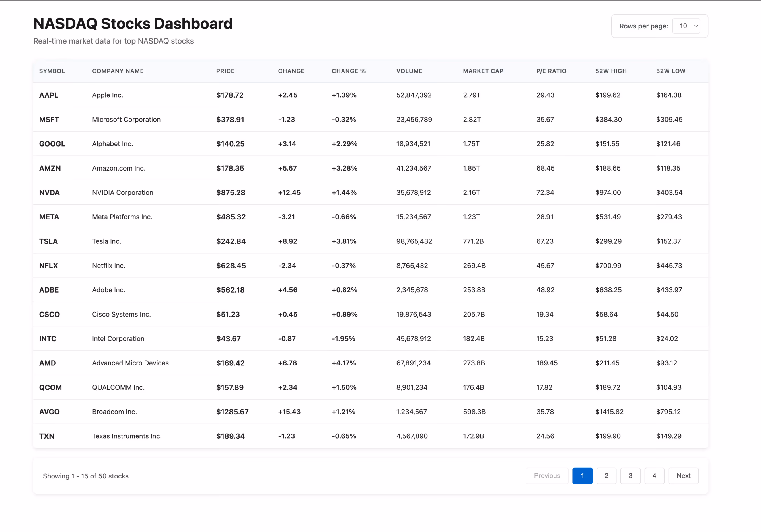Click the Next pagination button
761x532 pixels.
tap(683, 476)
